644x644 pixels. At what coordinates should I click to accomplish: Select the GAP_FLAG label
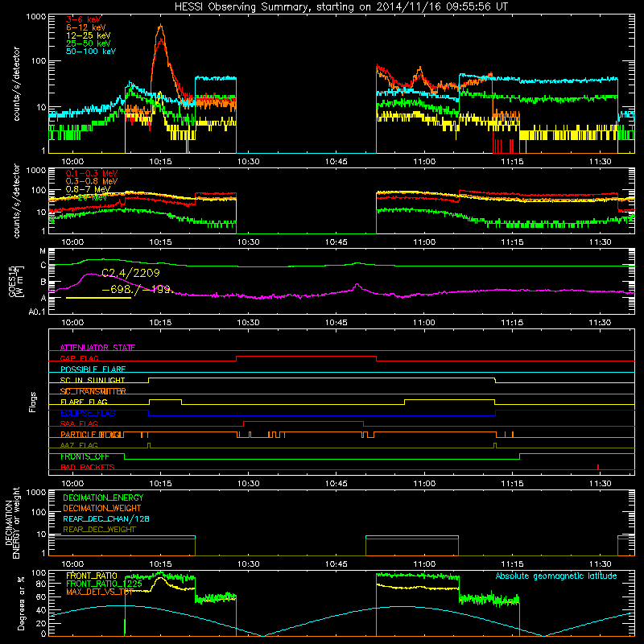(x=79, y=358)
